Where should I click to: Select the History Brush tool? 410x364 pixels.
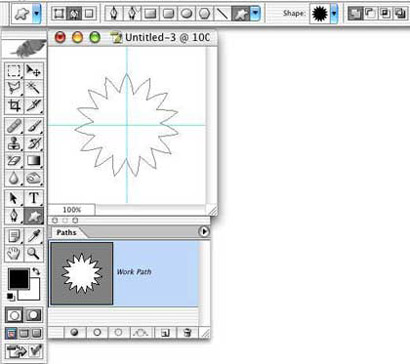[x=34, y=144]
